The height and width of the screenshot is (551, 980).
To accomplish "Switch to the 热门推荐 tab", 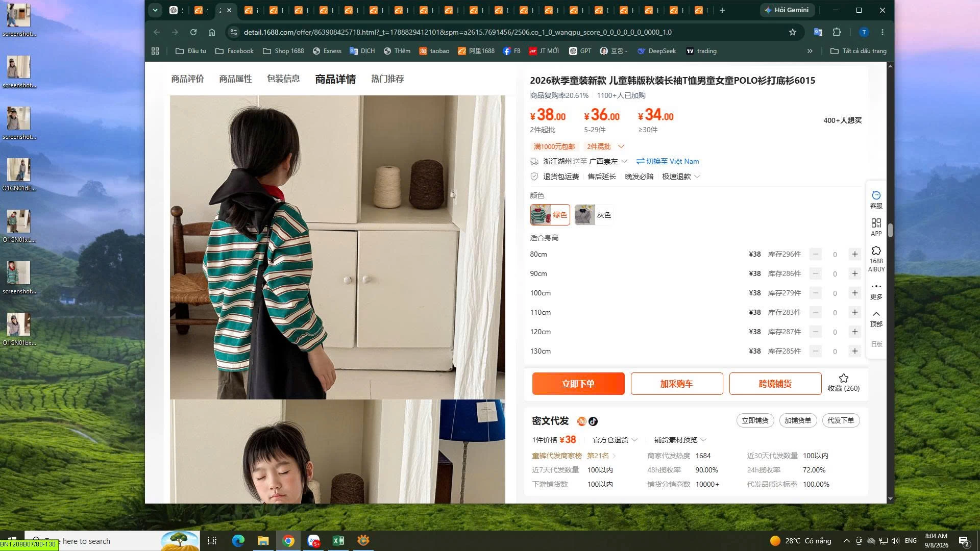I will coord(387,79).
